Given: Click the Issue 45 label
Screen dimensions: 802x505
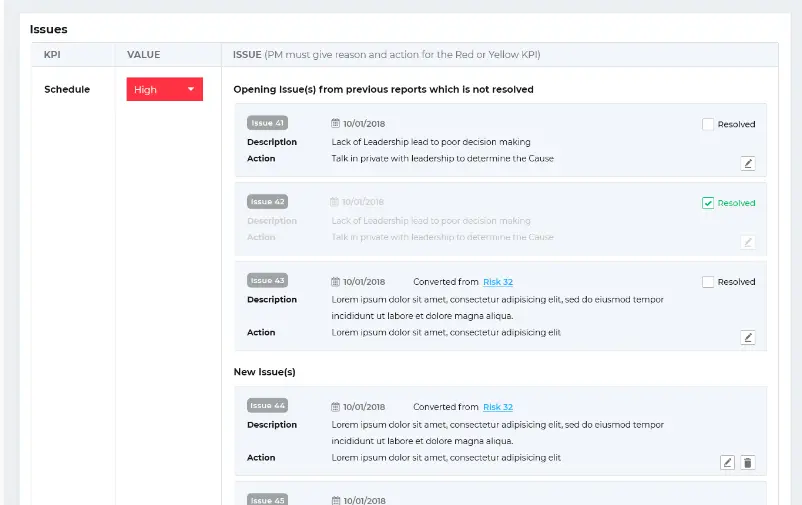Looking at the screenshot, I should 267,499.
